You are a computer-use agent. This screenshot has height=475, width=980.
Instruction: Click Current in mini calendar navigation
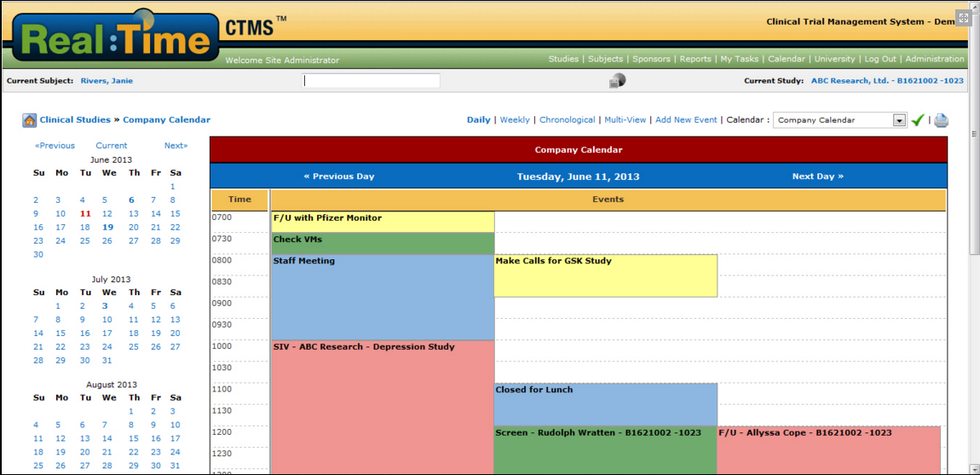pos(112,145)
